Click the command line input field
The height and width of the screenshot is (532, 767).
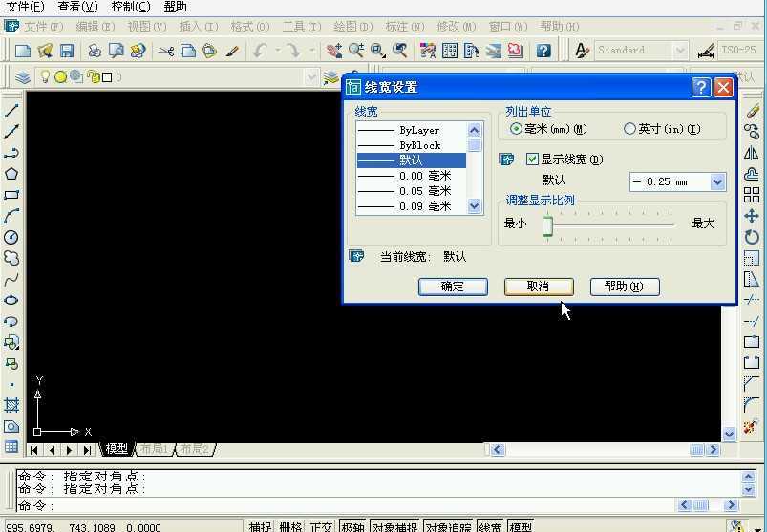coord(345,505)
